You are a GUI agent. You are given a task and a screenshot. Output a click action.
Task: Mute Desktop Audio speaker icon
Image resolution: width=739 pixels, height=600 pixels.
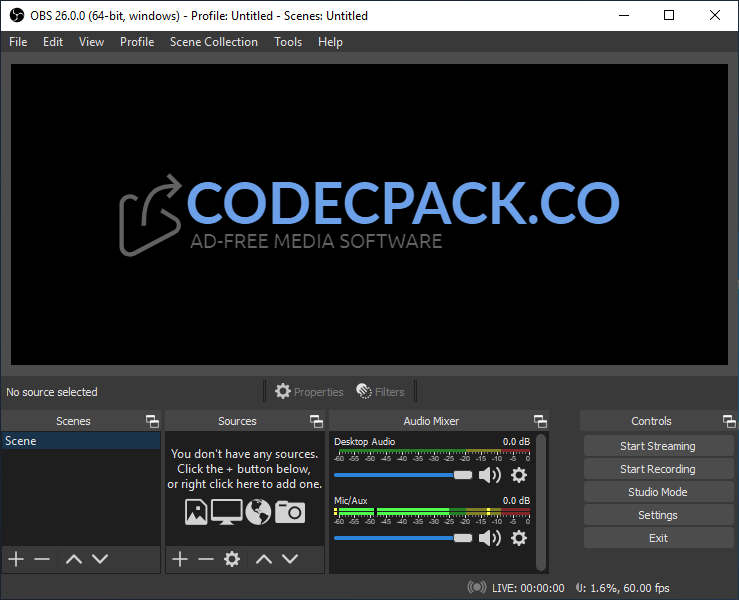490,475
